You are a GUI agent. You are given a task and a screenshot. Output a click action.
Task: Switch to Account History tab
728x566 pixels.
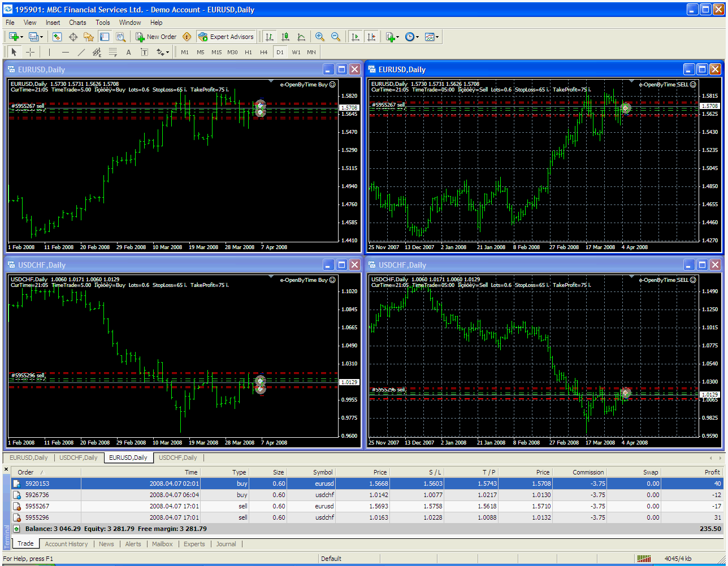66,544
